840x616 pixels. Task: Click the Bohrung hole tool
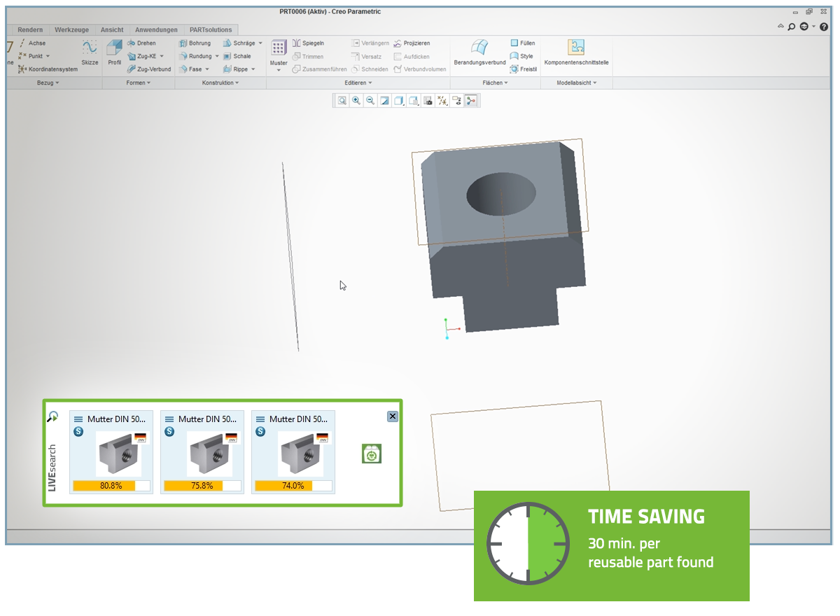pyautogui.click(x=195, y=43)
